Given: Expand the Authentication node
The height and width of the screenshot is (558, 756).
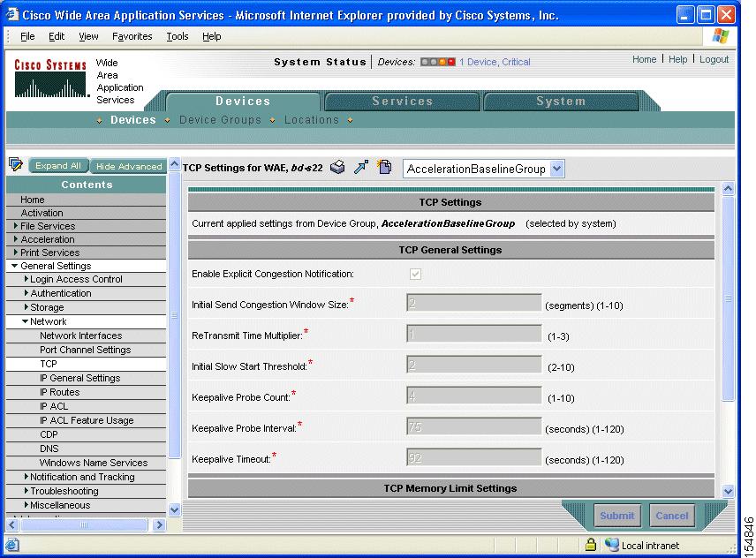Looking at the screenshot, I should pos(26,293).
